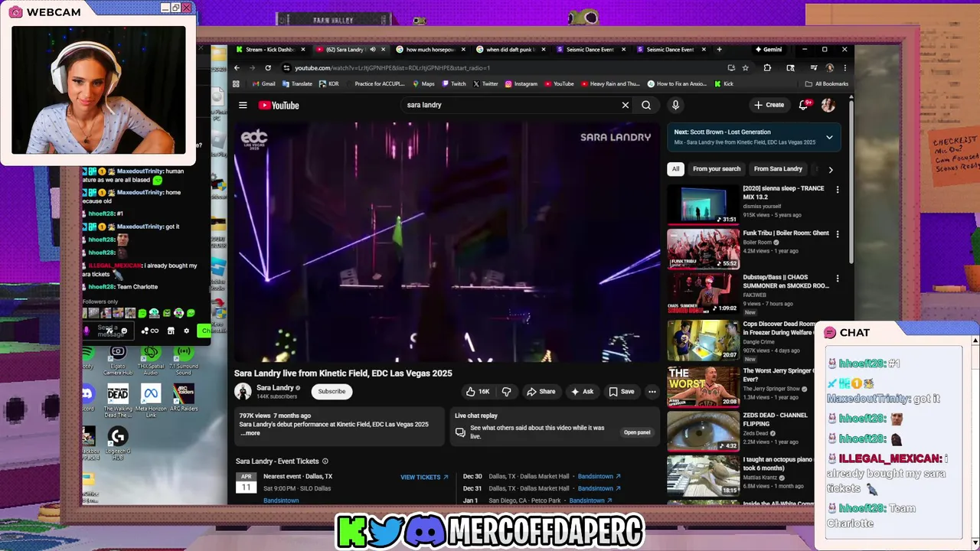Screen dimensions: 980x551
Task: Open ARC Raiders desktop shortcut
Action: (184, 398)
